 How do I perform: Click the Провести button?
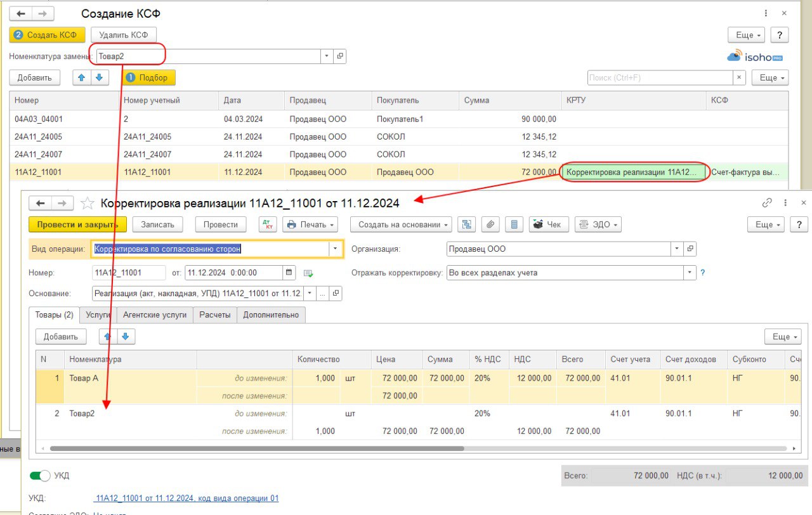coord(221,225)
